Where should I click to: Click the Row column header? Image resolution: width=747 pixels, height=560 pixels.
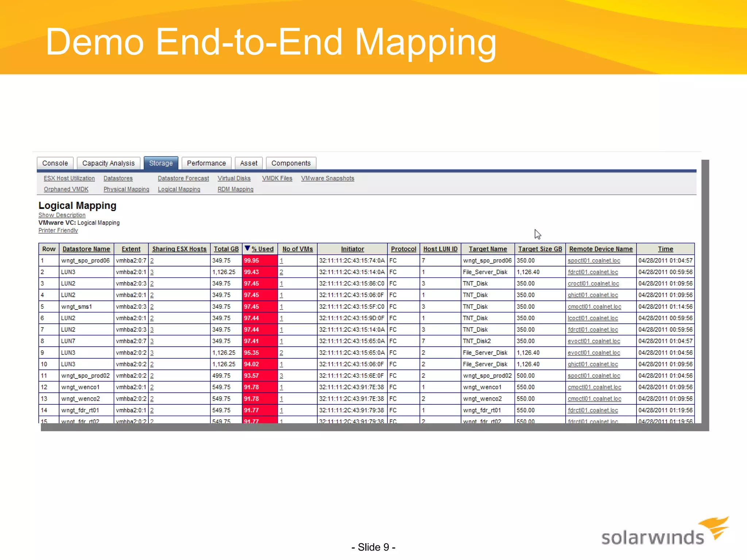[x=49, y=249]
